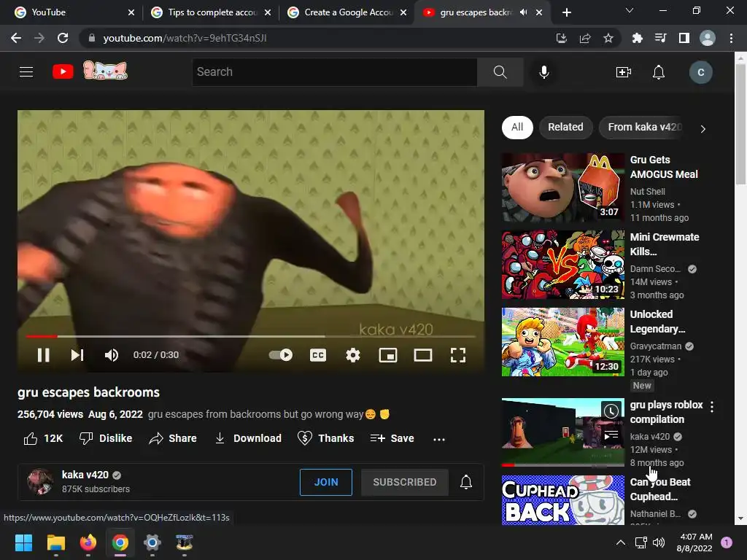747x560 pixels.
Task: Add gru plays roblox to queue
Action: (611, 435)
